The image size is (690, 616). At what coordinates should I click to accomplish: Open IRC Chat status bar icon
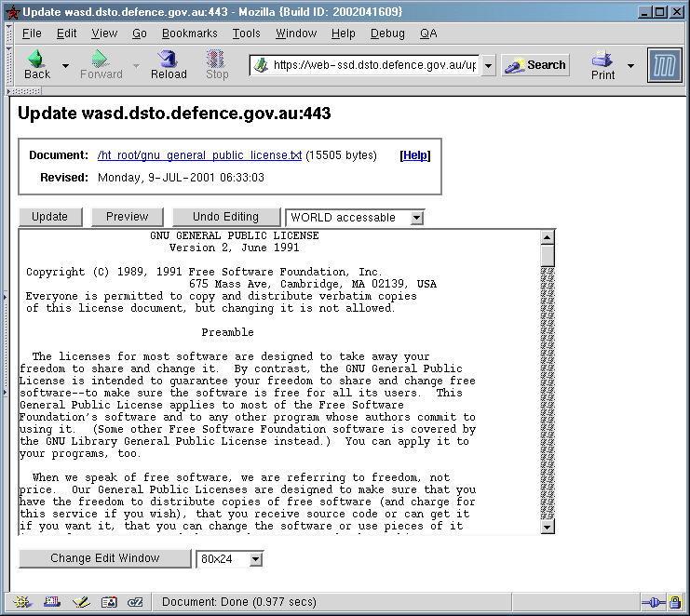[135, 602]
